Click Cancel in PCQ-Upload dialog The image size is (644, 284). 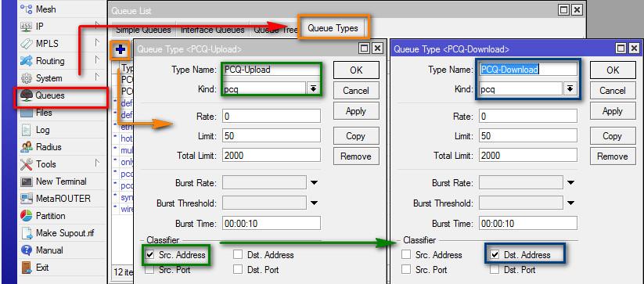356,91
